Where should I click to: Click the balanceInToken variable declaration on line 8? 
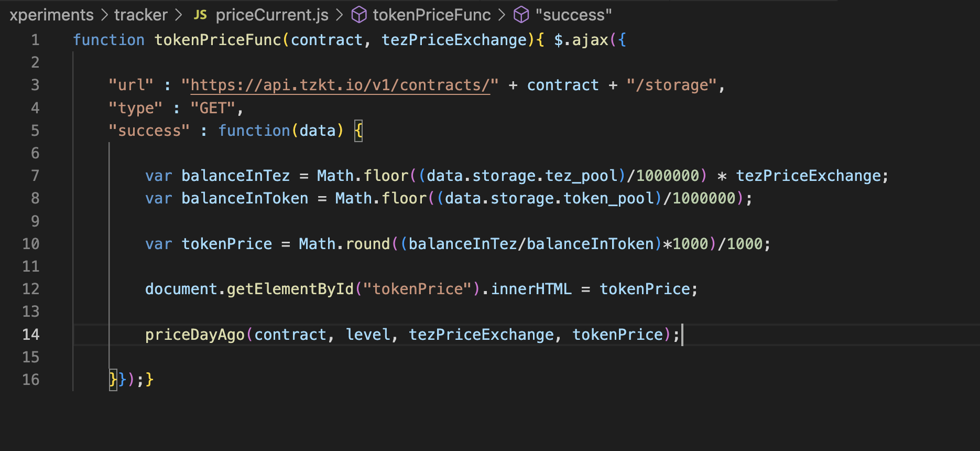click(245, 198)
